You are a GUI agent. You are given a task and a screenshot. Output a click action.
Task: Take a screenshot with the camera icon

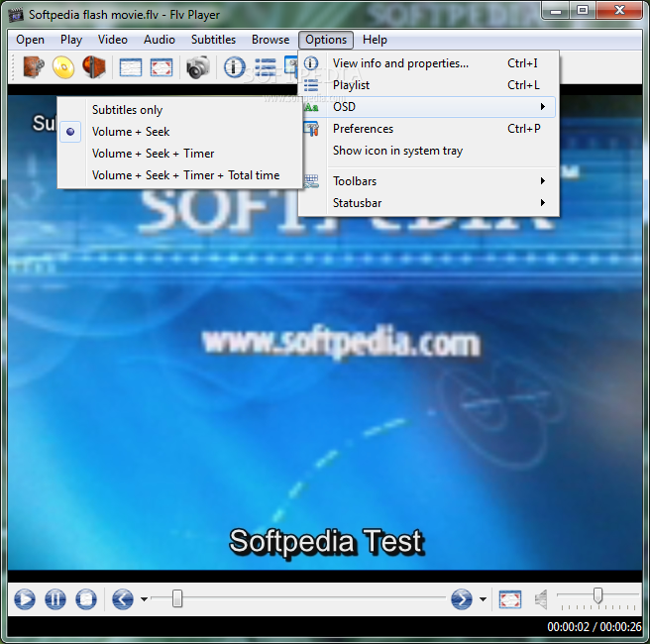pyautogui.click(x=198, y=66)
